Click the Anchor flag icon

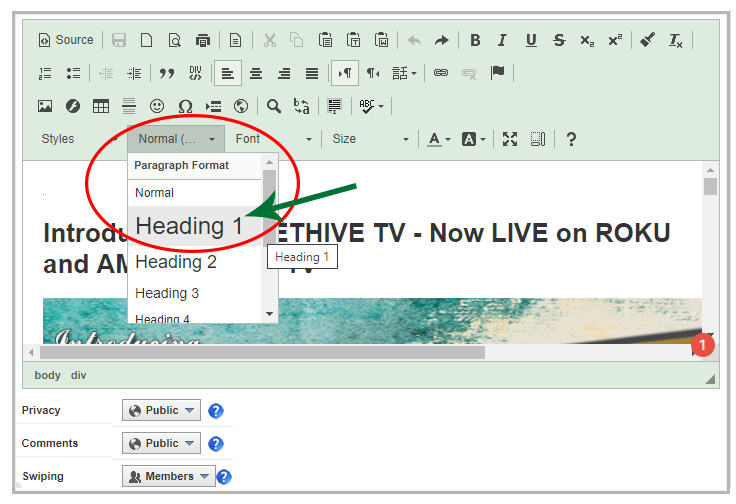pos(497,73)
